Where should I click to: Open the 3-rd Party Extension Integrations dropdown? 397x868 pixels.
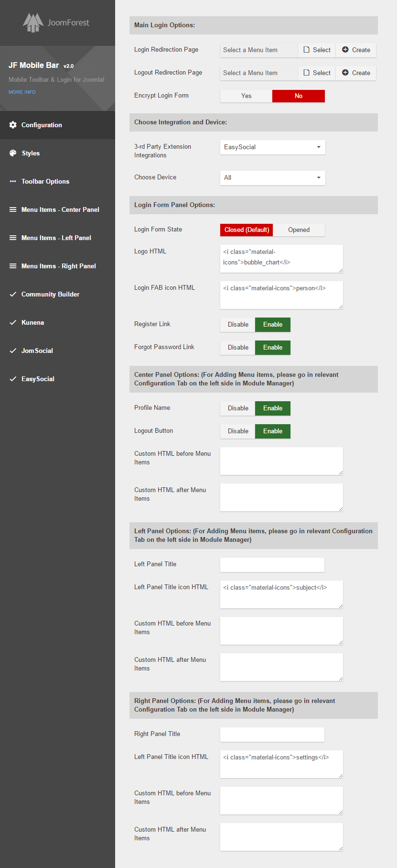[x=272, y=147]
